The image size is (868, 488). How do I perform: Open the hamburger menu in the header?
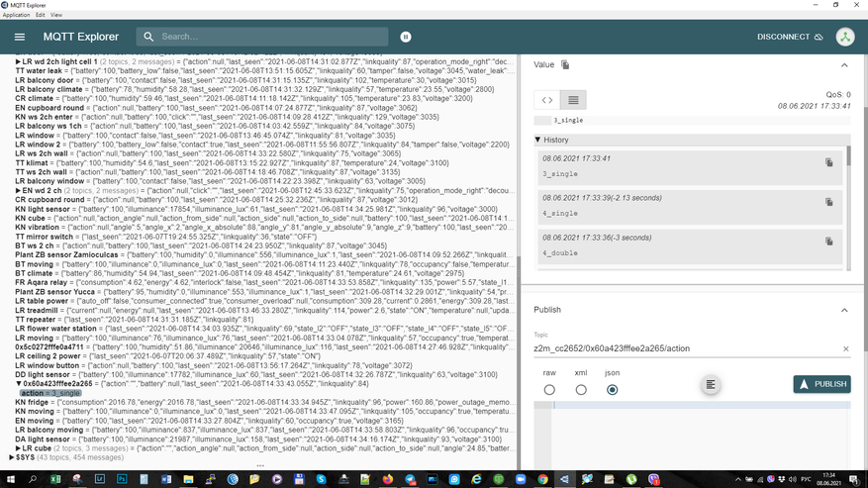20,37
